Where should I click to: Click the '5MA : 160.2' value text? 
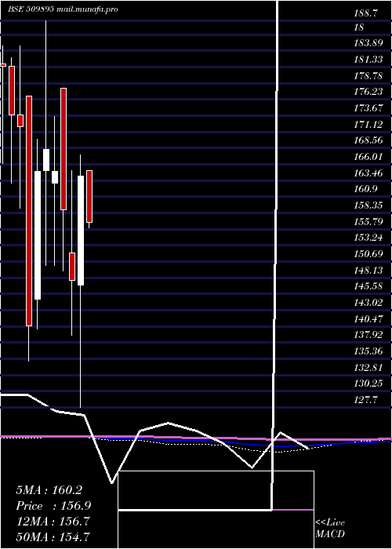pos(49,490)
